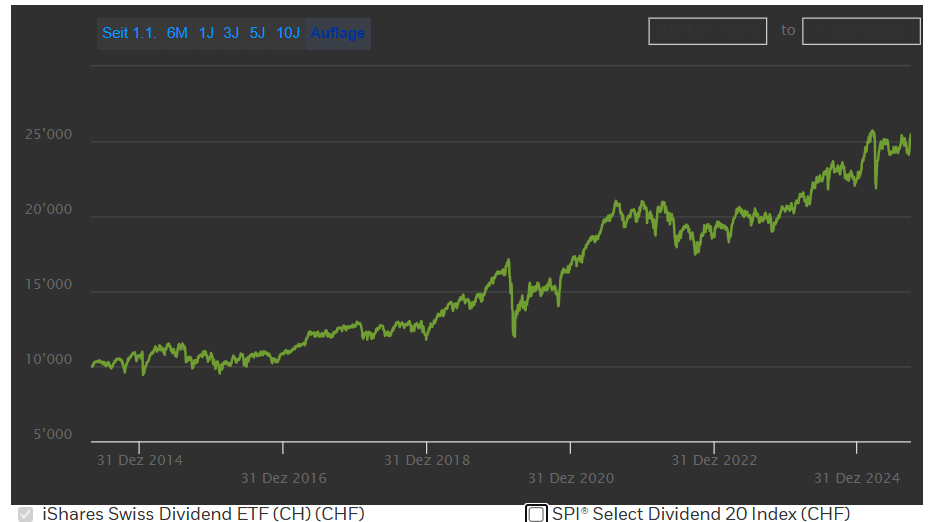This screenshot has width=939, height=522.
Task: Click the end date input field
Action: click(x=860, y=31)
